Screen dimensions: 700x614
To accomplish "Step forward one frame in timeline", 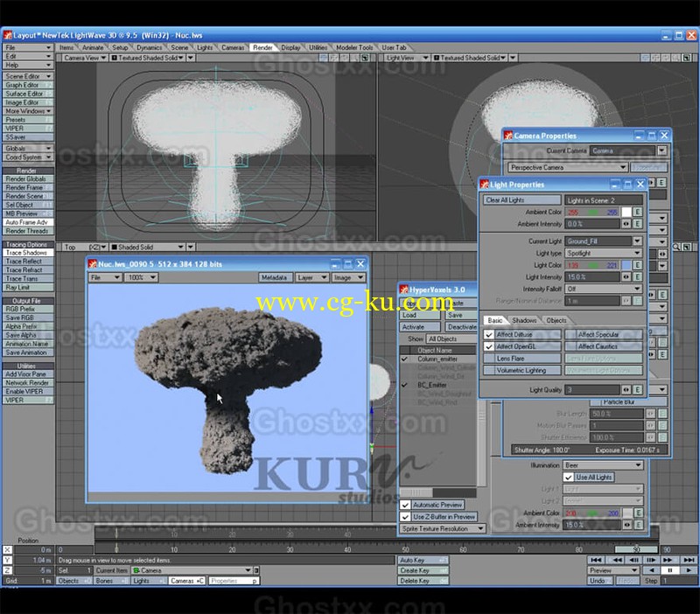I will [x=651, y=560].
